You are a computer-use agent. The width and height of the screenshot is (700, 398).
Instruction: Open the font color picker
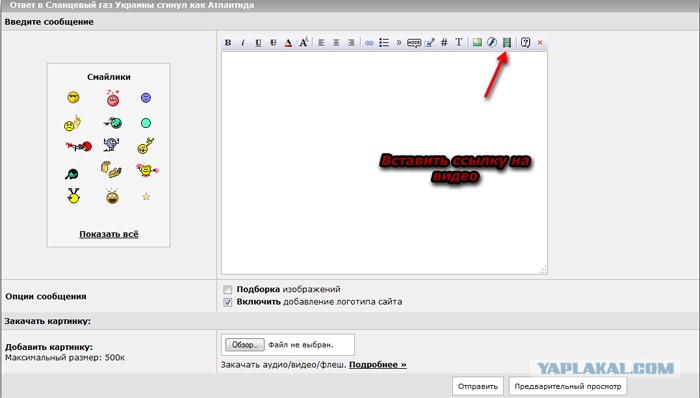[x=288, y=42]
